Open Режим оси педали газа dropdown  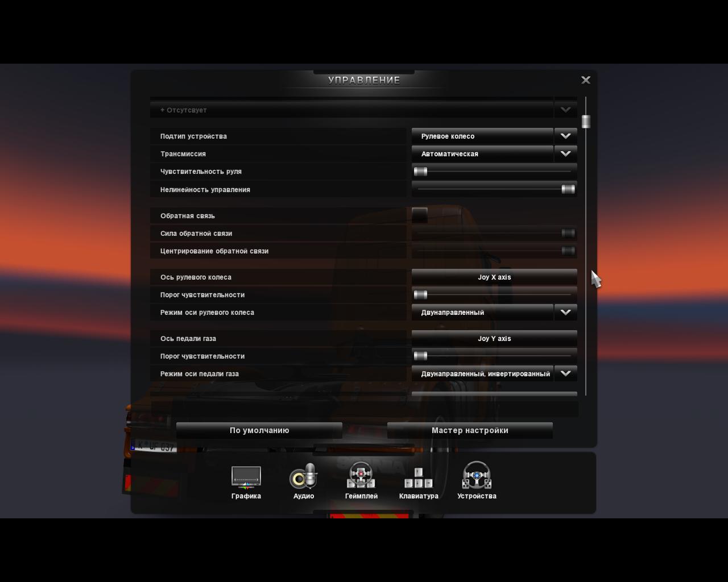(565, 374)
